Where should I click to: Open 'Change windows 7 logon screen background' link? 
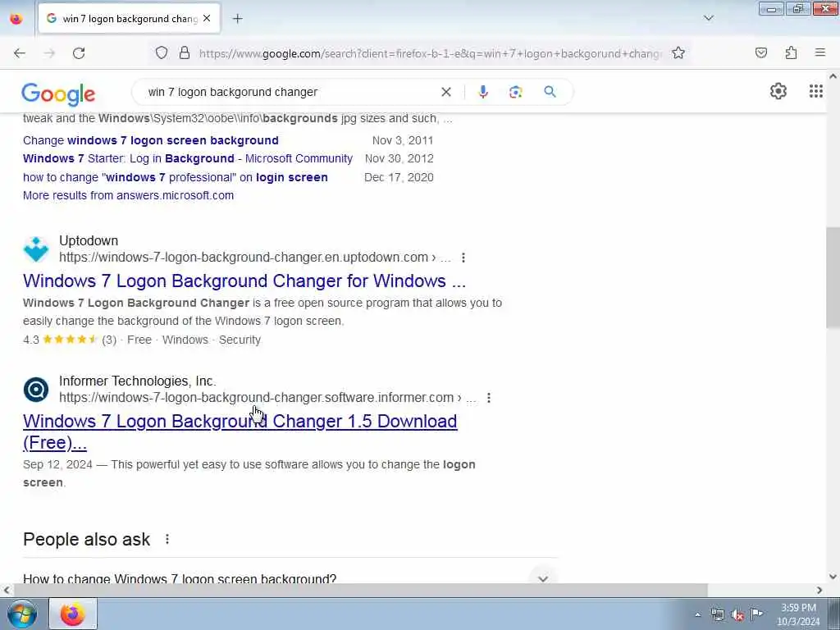(x=151, y=140)
